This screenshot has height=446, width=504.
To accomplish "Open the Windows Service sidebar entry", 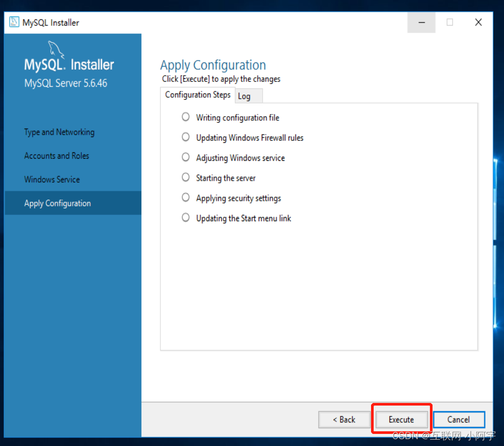I will pyautogui.click(x=52, y=179).
